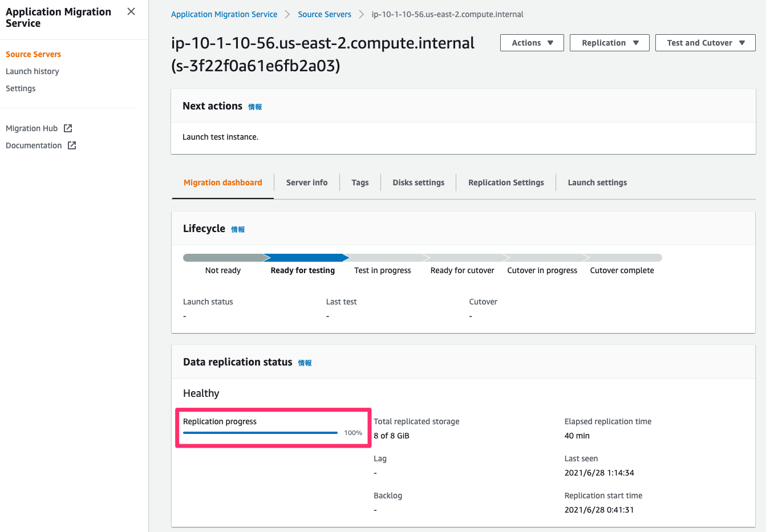The height and width of the screenshot is (532, 766).
Task: Open the Replication dropdown menu
Action: [610, 43]
